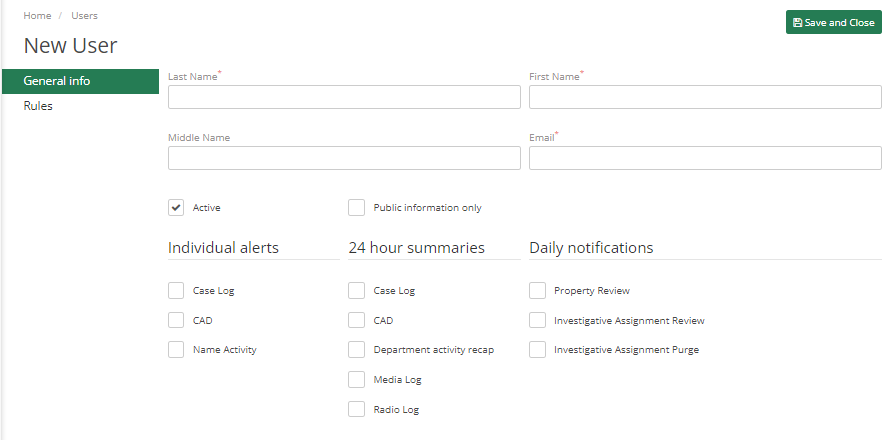Enable the Name Activity alert checkbox
This screenshot has width=895, height=440.
coord(176,350)
